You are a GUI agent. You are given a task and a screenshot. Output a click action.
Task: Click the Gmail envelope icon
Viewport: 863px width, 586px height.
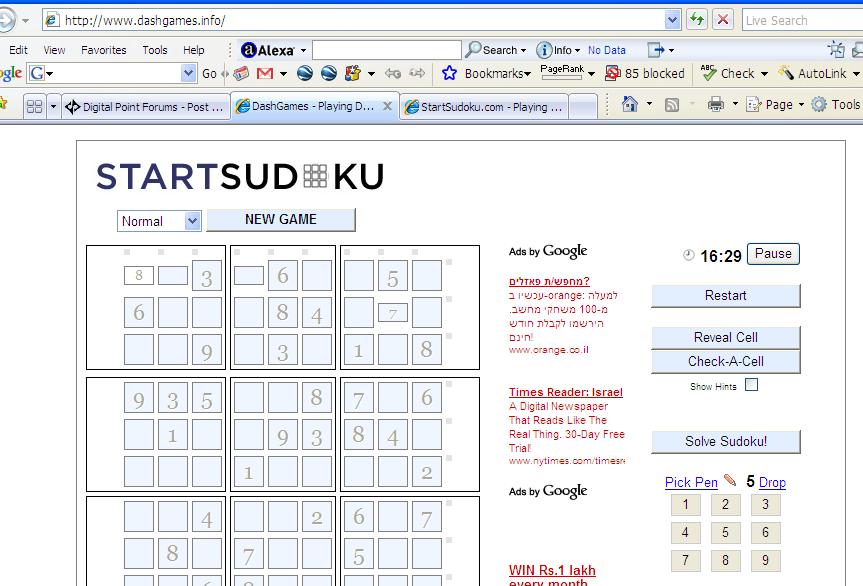tap(265, 73)
